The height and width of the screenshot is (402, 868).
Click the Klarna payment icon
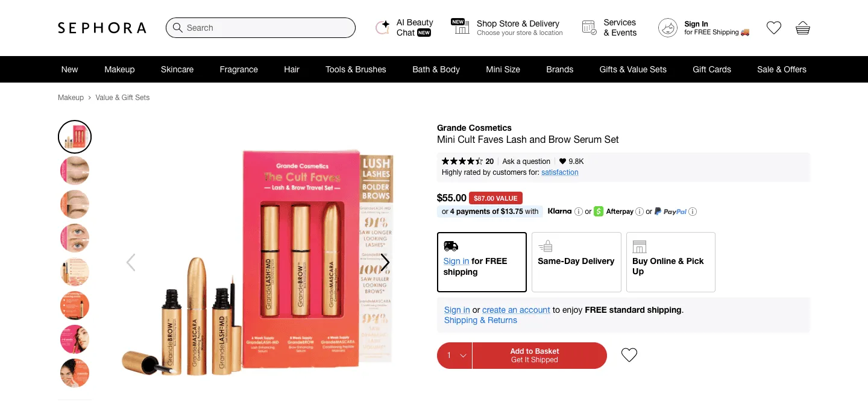click(559, 212)
